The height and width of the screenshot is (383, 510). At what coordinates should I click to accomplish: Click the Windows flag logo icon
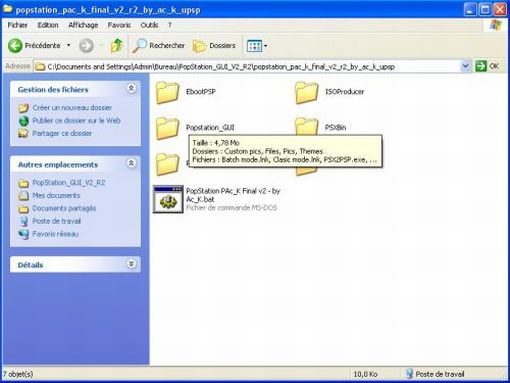[x=496, y=25]
